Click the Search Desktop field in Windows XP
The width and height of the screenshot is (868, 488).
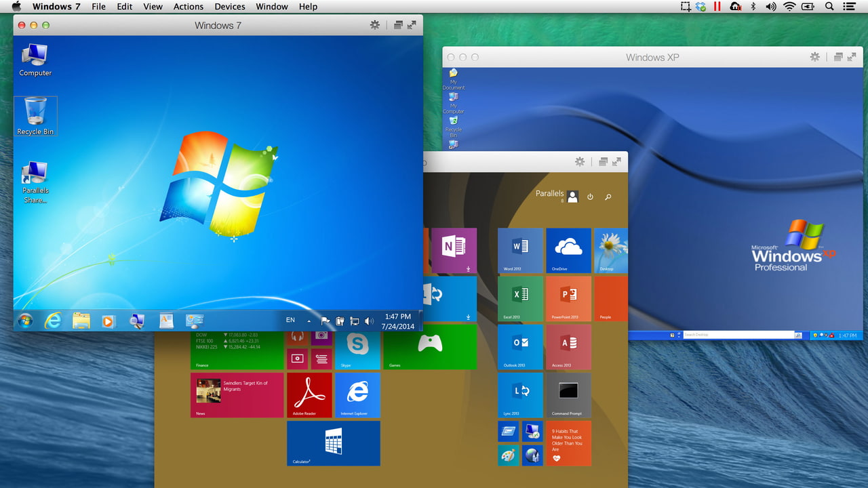pos(738,335)
